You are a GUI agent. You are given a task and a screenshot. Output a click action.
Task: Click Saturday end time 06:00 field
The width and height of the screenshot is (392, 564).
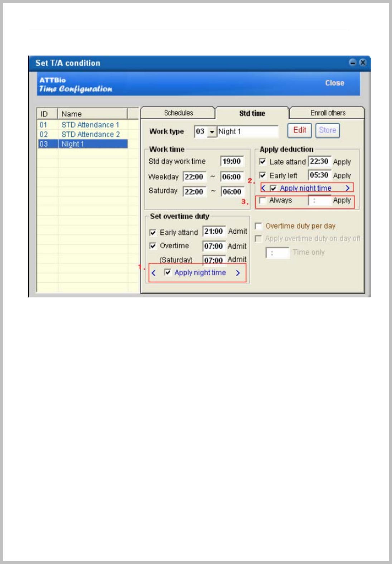232,192
